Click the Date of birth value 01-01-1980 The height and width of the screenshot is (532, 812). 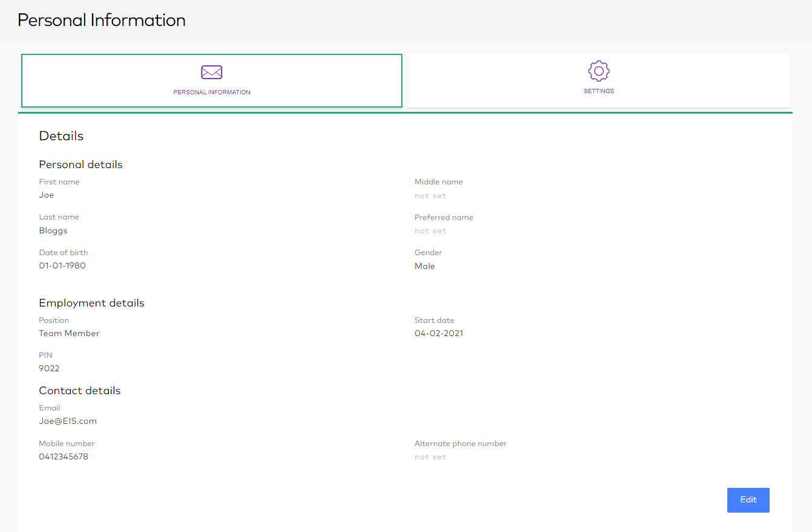pyautogui.click(x=62, y=266)
